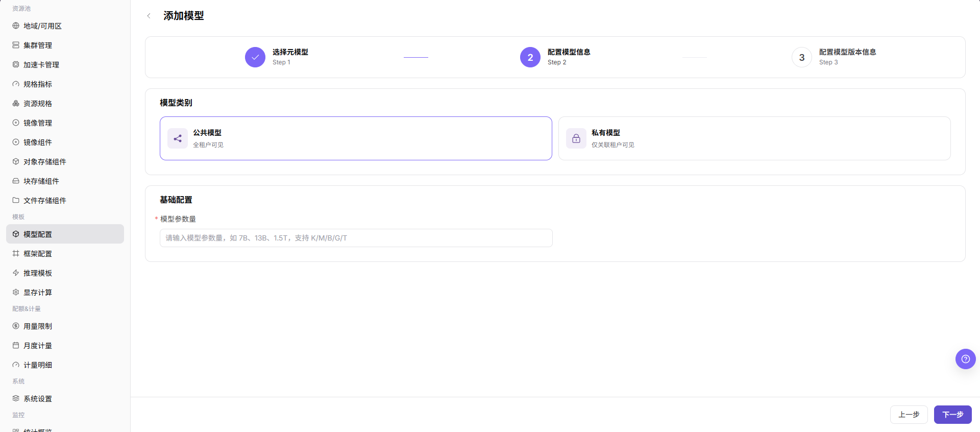The height and width of the screenshot is (432, 980).
Task: Go to 加速卡管理 menu item
Action: 65,64
